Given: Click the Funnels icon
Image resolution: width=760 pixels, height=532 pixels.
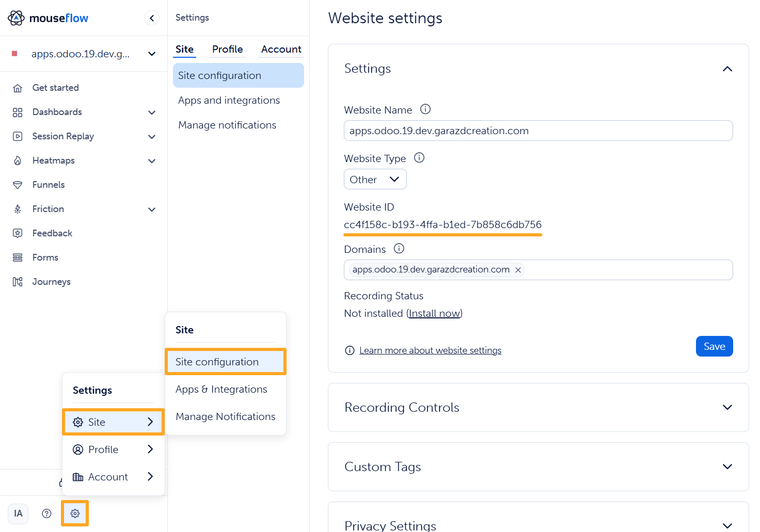Looking at the screenshot, I should pos(18,185).
